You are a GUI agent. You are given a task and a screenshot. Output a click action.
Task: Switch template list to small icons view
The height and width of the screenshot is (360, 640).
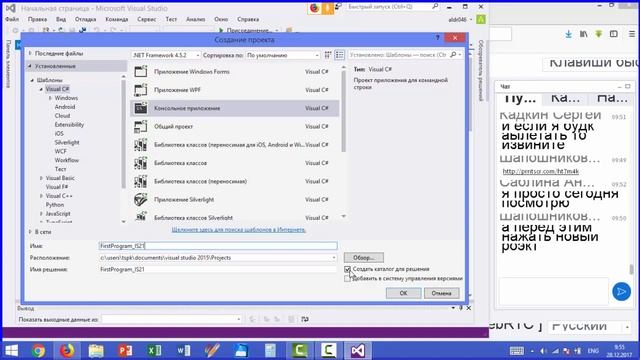coord(328,55)
